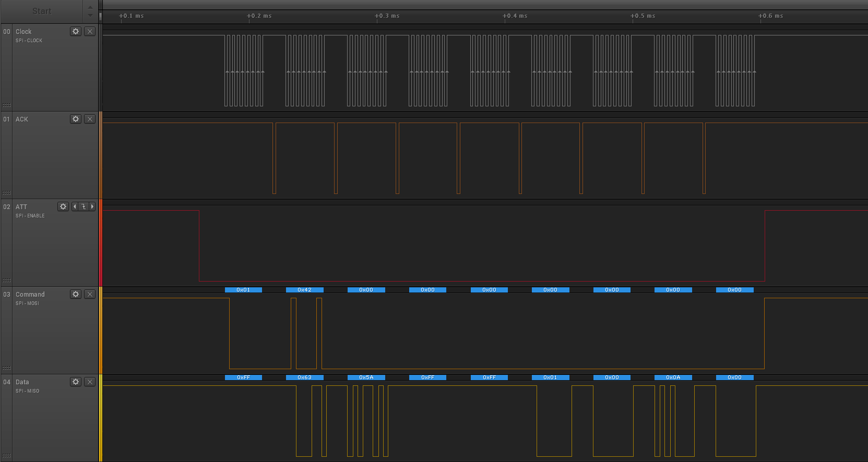The image size is (868, 462).
Task: Jump to next edge on ATT channel
Action: point(92,206)
